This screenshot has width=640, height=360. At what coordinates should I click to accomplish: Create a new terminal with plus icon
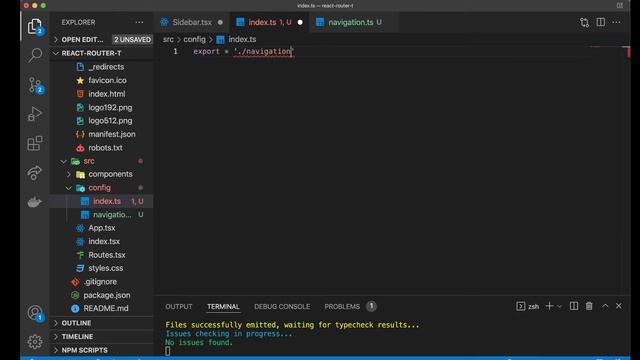click(x=549, y=306)
